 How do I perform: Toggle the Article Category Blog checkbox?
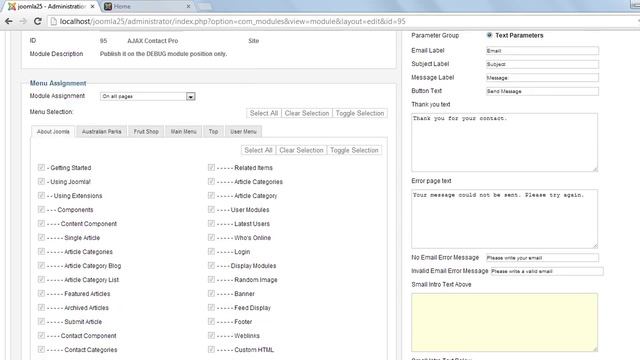click(x=41, y=265)
